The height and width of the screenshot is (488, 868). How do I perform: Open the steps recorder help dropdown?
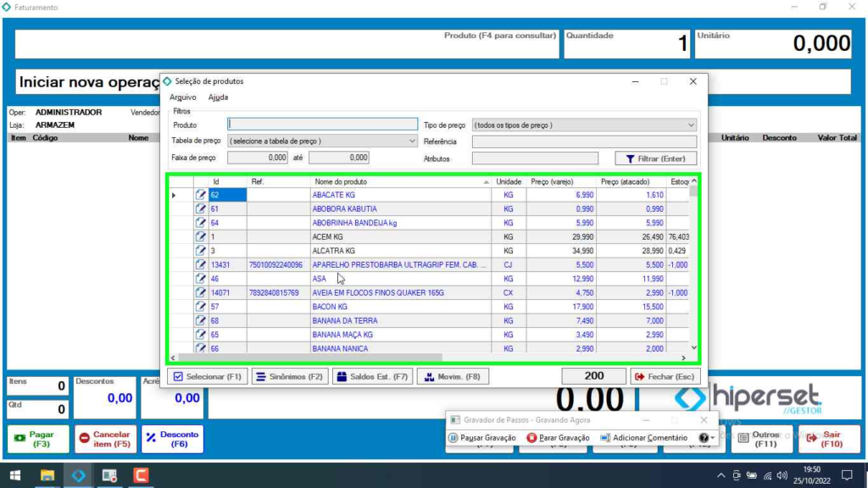click(x=707, y=438)
